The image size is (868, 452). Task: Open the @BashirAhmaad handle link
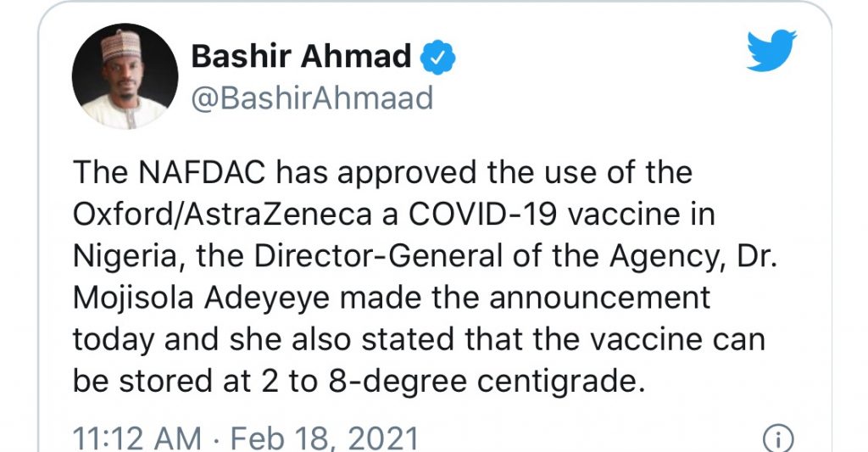(312, 98)
